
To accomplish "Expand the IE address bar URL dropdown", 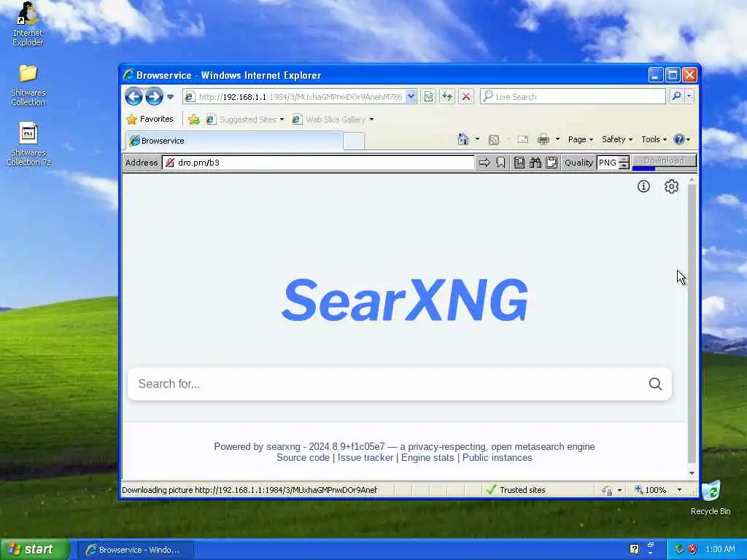I will point(411,97).
